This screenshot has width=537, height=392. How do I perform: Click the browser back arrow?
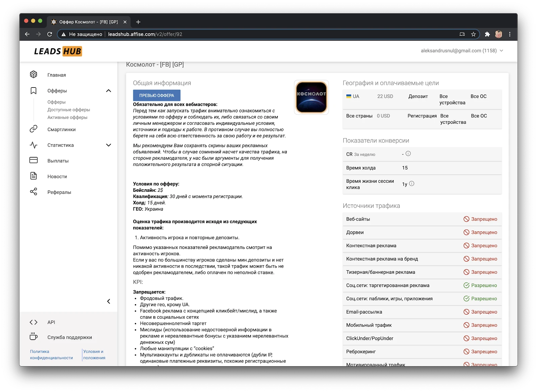tap(27, 34)
